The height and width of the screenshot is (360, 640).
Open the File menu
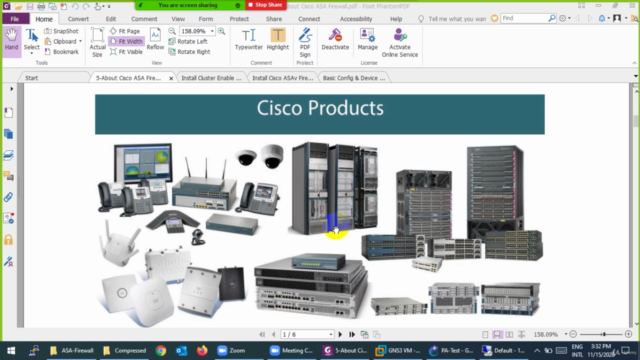click(x=15, y=19)
